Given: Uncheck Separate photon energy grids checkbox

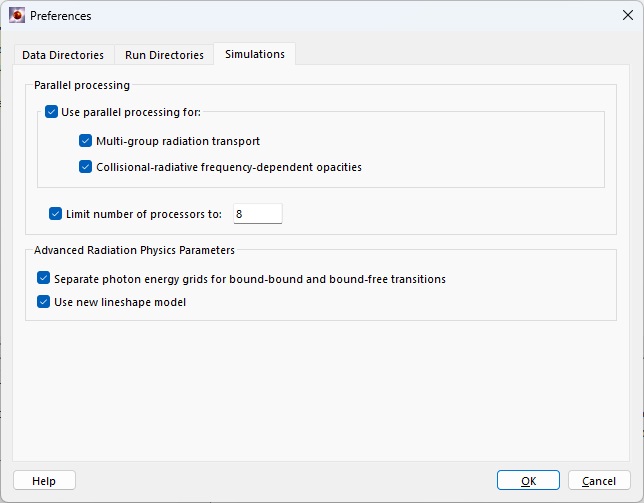Looking at the screenshot, I should tap(43, 278).
